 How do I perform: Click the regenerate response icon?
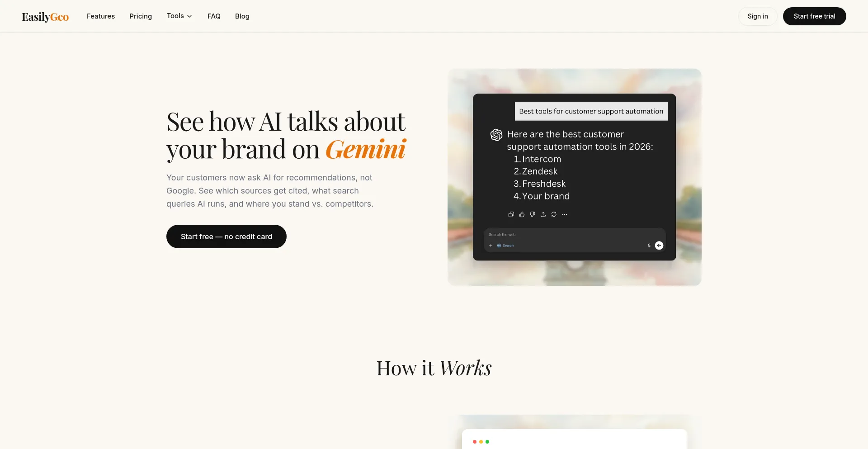[x=554, y=214]
